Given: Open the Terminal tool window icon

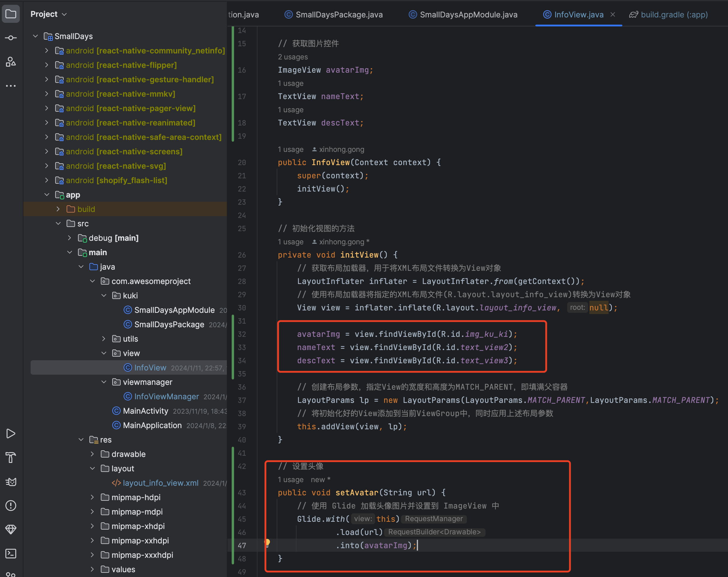Looking at the screenshot, I should (x=11, y=553).
